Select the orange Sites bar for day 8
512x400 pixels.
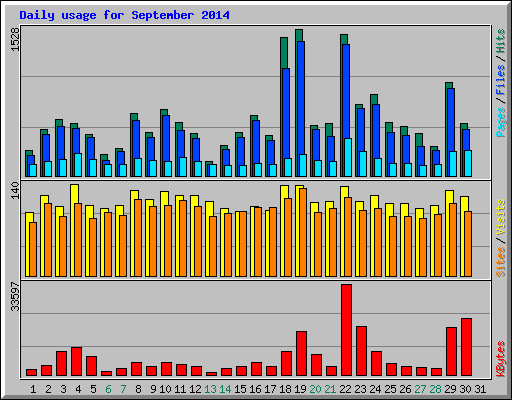click(x=138, y=238)
